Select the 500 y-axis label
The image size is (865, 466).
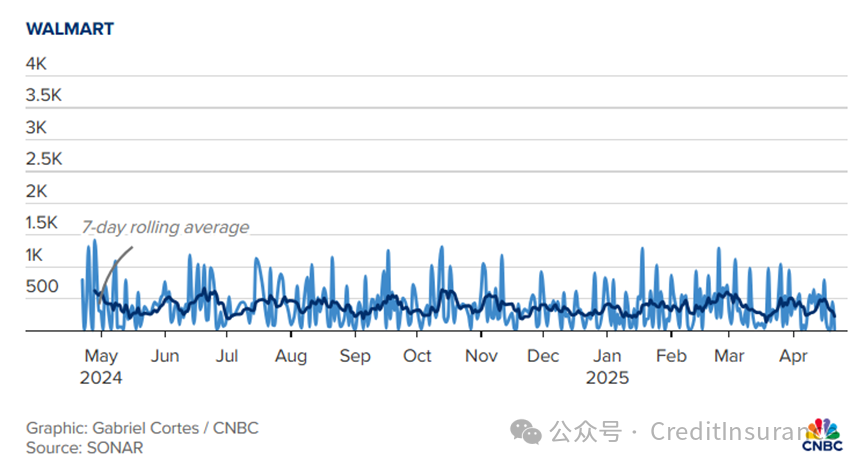pos(42,286)
